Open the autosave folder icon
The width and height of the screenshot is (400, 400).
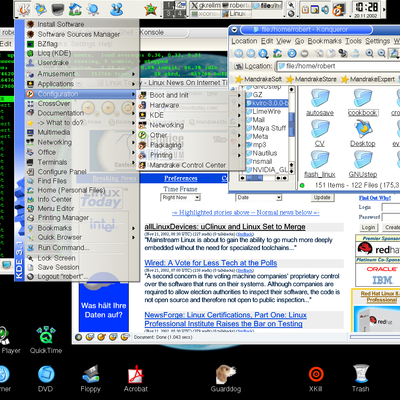320,103
